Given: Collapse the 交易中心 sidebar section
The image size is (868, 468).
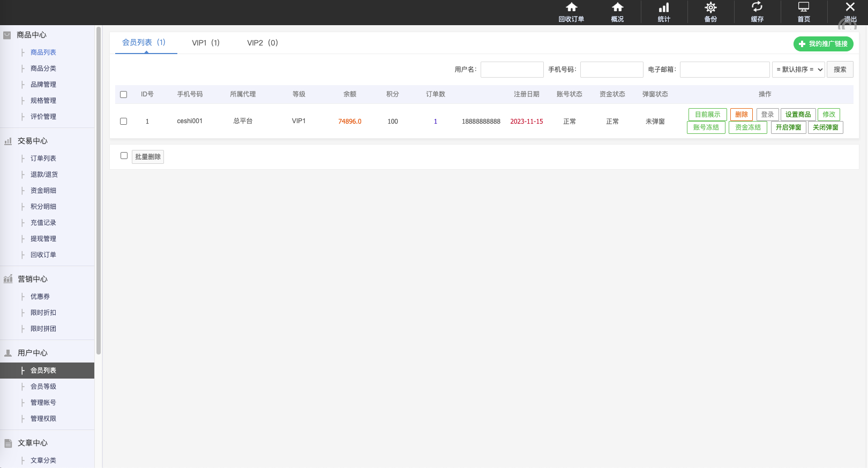Looking at the screenshot, I should (32, 141).
